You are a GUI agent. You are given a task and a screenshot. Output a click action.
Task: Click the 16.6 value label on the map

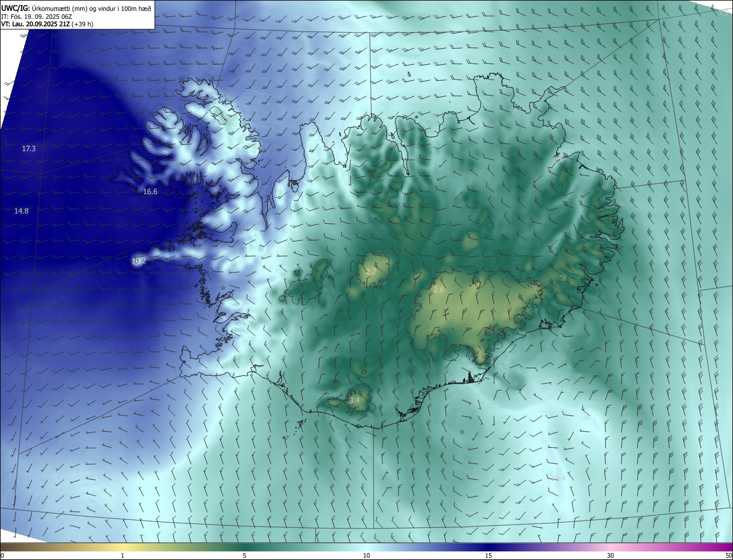(x=150, y=192)
